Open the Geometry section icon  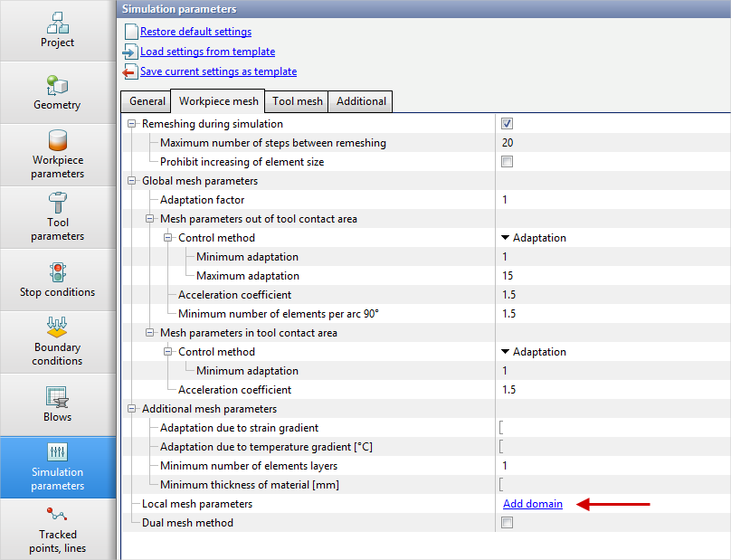coord(57,85)
